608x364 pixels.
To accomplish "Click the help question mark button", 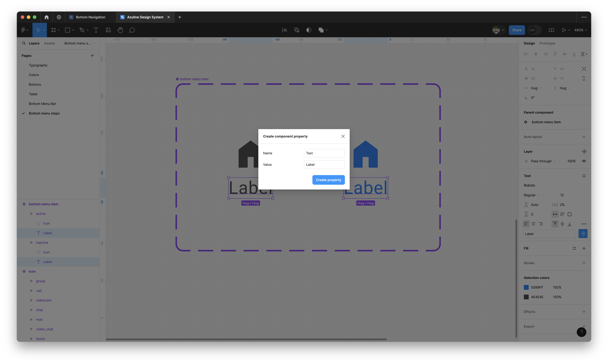I will pyautogui.click(x=581, y=332).
